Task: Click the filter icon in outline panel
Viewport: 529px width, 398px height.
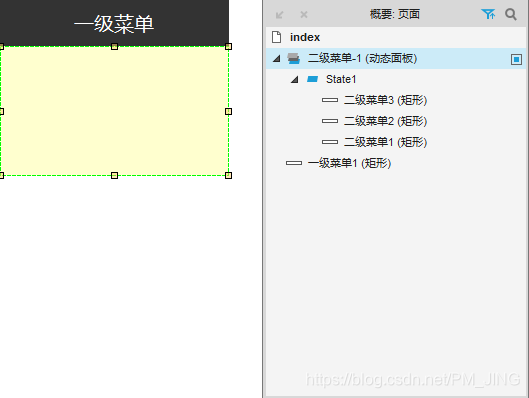Action: click(488, 14)
